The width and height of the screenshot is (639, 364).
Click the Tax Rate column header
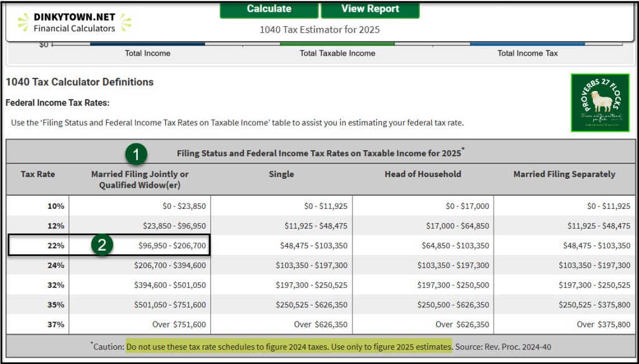click(38, 175)
